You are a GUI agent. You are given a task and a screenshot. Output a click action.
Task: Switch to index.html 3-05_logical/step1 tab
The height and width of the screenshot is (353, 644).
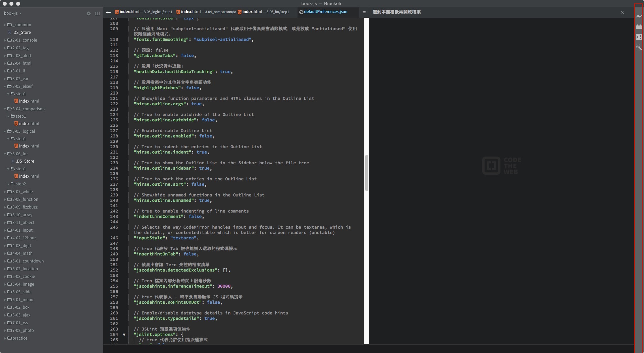[144, 12]
